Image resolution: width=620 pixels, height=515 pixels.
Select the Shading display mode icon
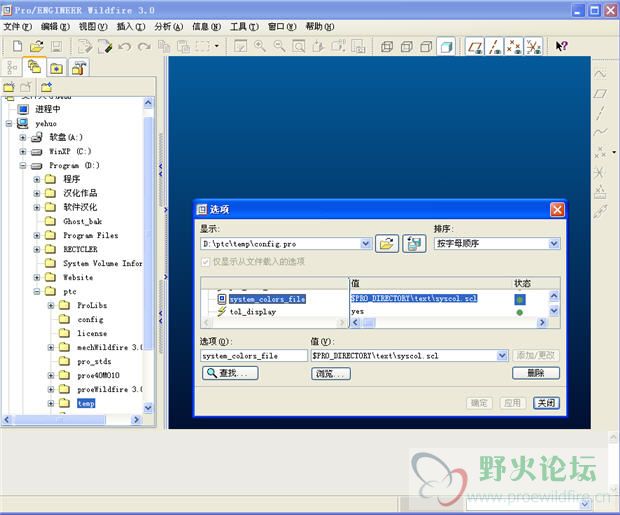446,47
